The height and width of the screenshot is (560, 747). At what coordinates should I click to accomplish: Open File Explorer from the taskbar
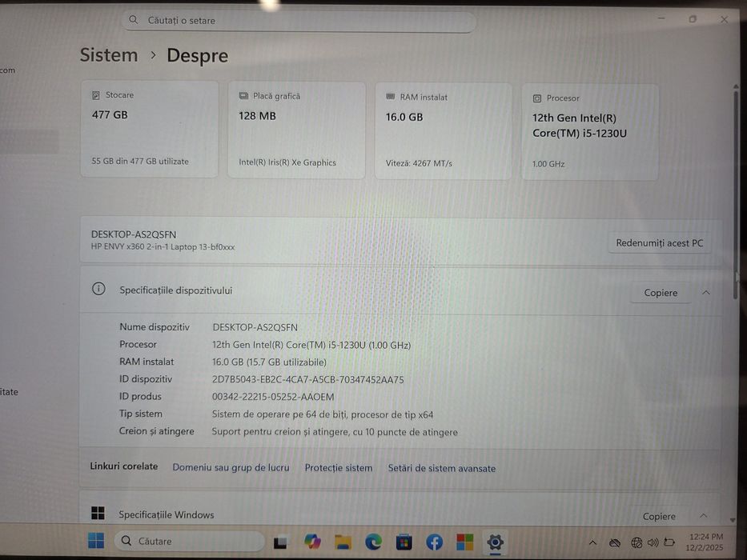[343, 542]
